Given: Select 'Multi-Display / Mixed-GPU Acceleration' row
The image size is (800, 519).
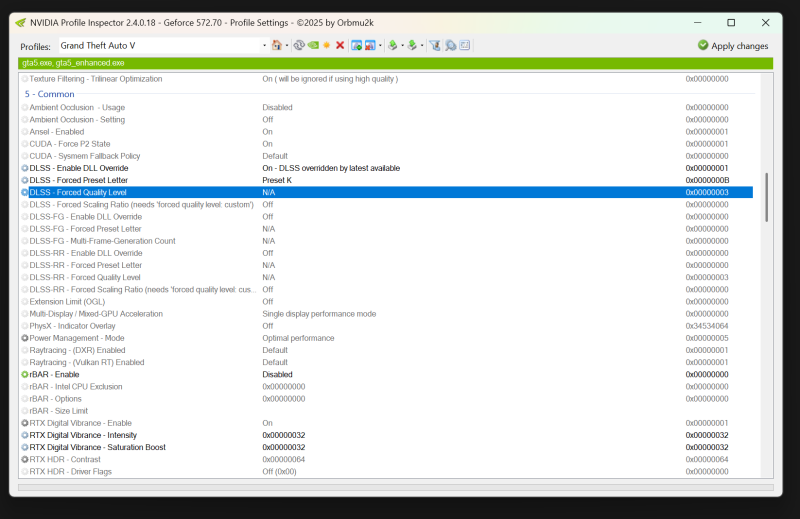Looking at the screenshot, I should [x=387, y=314].
